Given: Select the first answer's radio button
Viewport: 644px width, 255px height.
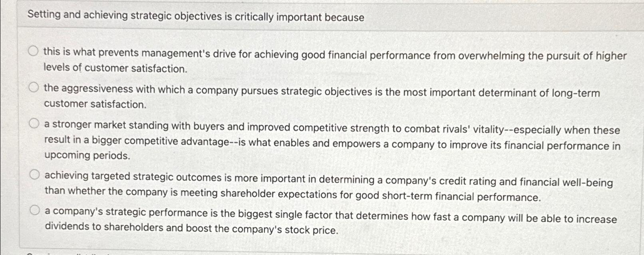Looking at the screenshot, I should tap(34, 51).
